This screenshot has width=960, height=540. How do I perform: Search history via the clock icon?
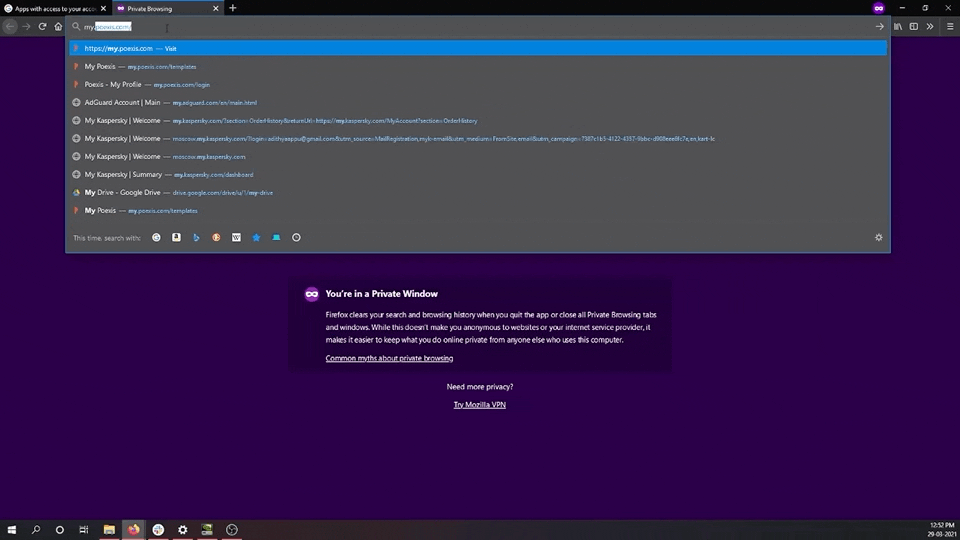pyautogui.click(x=296, y=238)
